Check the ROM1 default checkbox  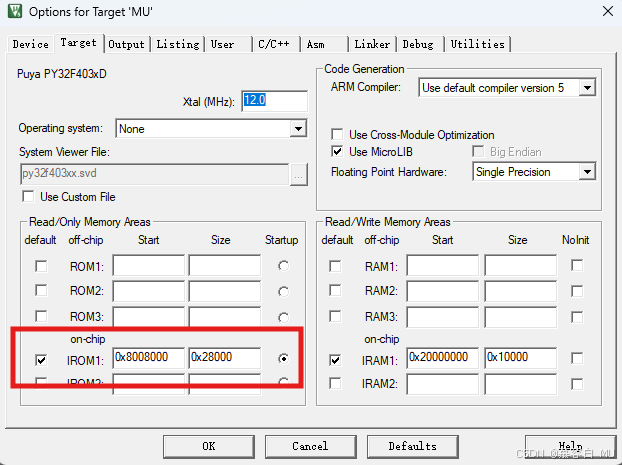[41, 266]
